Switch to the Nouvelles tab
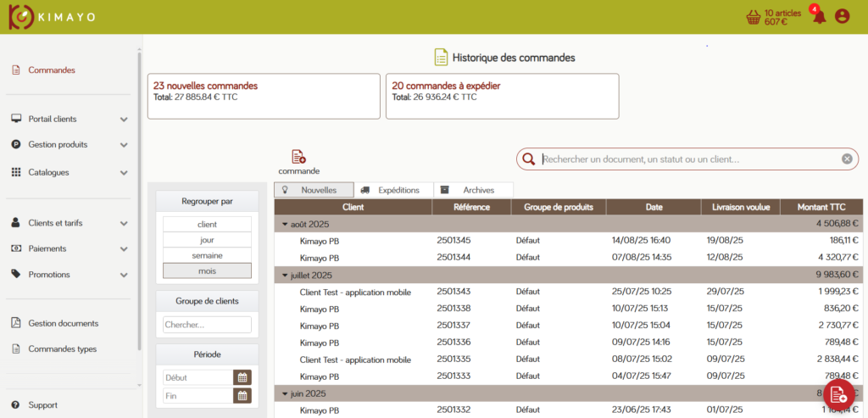Screen dimensions: 868x418 (314, 190)
